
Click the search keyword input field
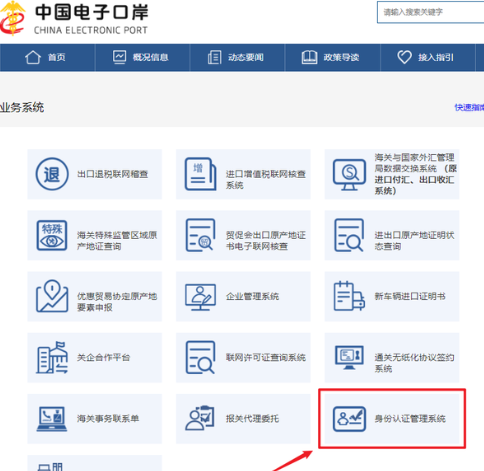[x=430, y=12]
